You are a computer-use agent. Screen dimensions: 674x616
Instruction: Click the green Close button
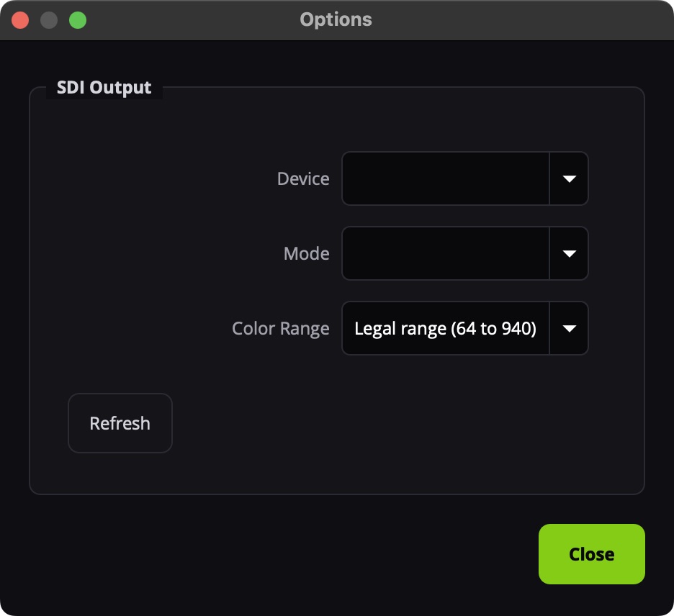pyautogui.click(x=591, y=553)
